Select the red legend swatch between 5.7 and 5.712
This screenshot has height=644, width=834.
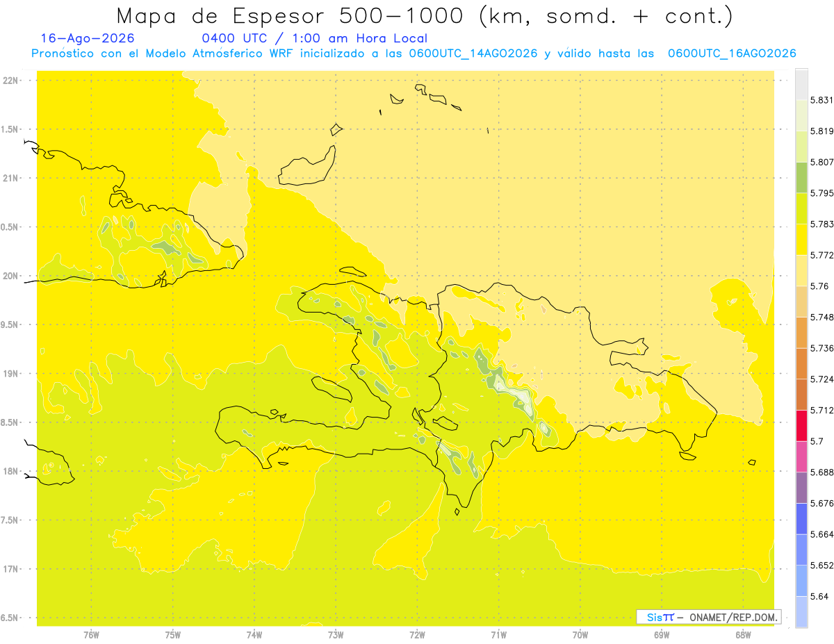(801, 425)
